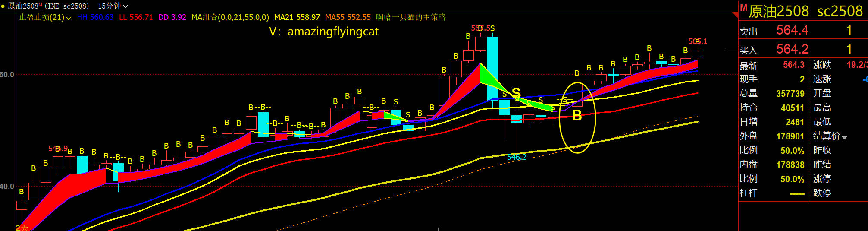Click the 速涨 field label
This screenshot has width=868, height=231.
822,79
